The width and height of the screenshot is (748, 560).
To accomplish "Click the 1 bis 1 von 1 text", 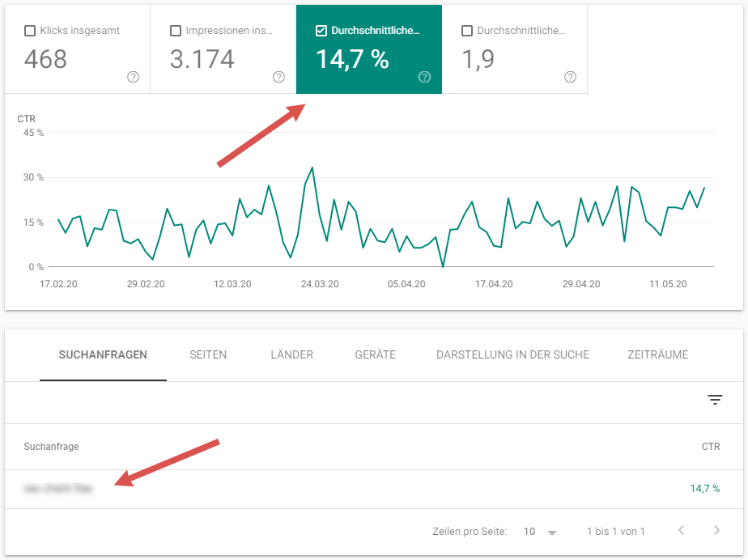I will 616,532.
